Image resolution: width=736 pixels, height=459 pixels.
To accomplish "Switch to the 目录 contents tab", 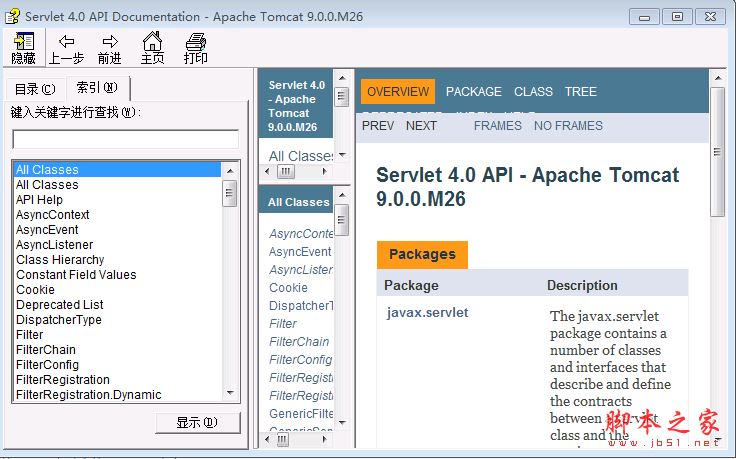I will [x=35, y=89].
